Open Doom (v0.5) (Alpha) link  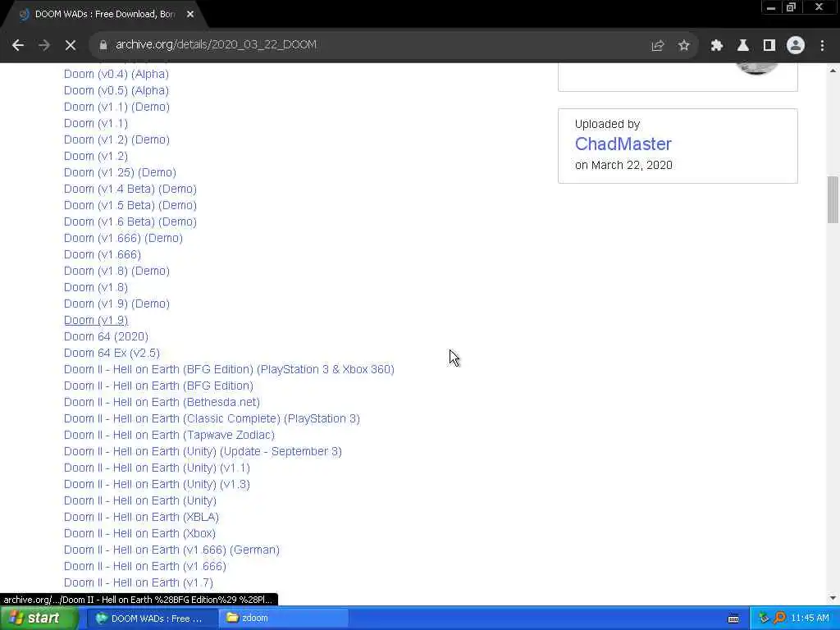pos(116,90)
